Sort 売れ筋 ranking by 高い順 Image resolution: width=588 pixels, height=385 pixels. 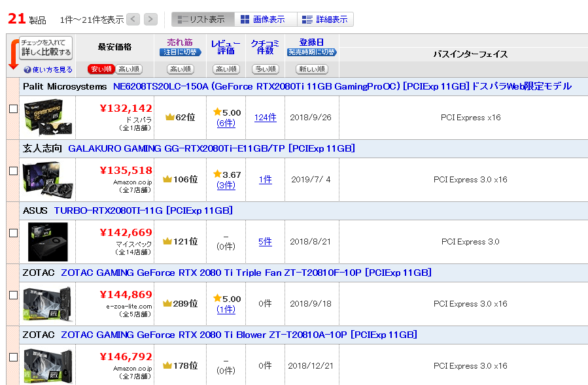[181, 69]
